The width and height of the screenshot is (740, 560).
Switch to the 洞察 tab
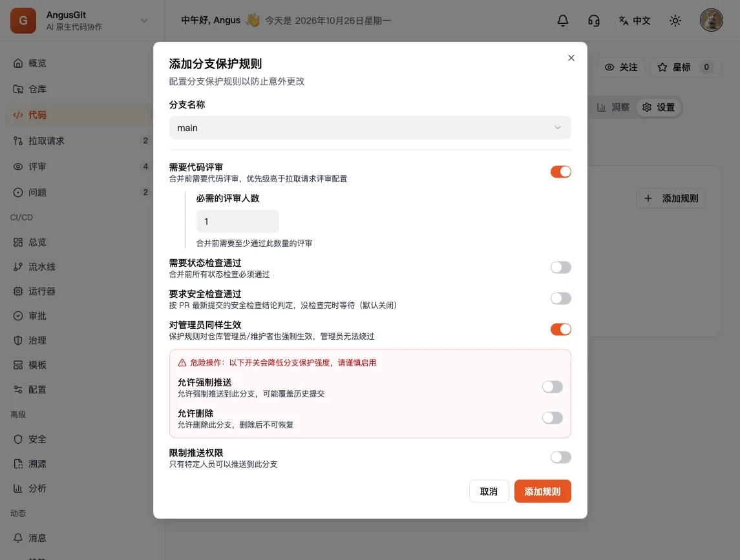[x=613, y=107]
